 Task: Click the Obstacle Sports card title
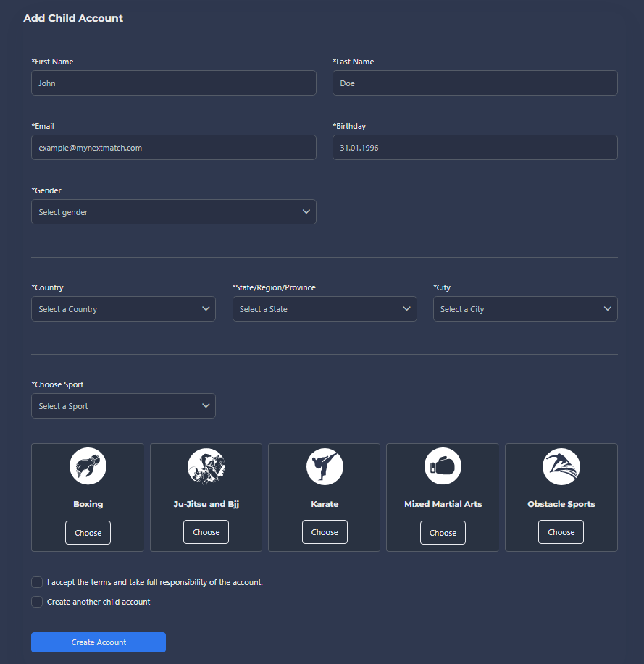561,504
